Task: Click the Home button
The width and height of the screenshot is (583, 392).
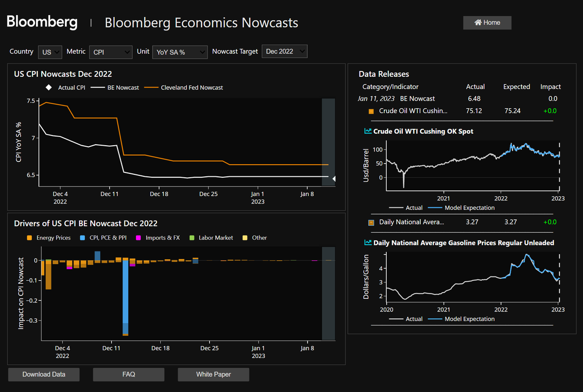Action: tap(487, 22)
